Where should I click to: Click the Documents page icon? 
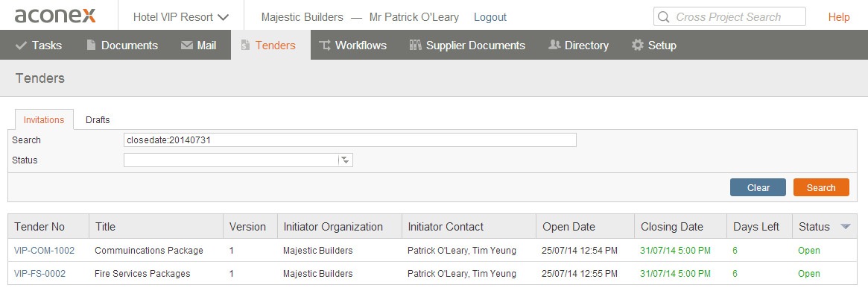pyautogui.click(x=92, y=46)
